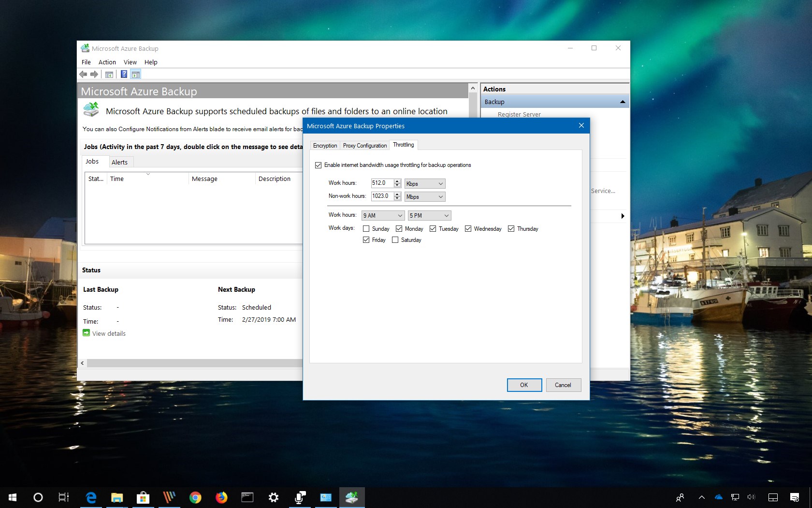The image size is (812, 508).
Task: Open Cortana circle on taskbar
Action: (x=38, y=497)
